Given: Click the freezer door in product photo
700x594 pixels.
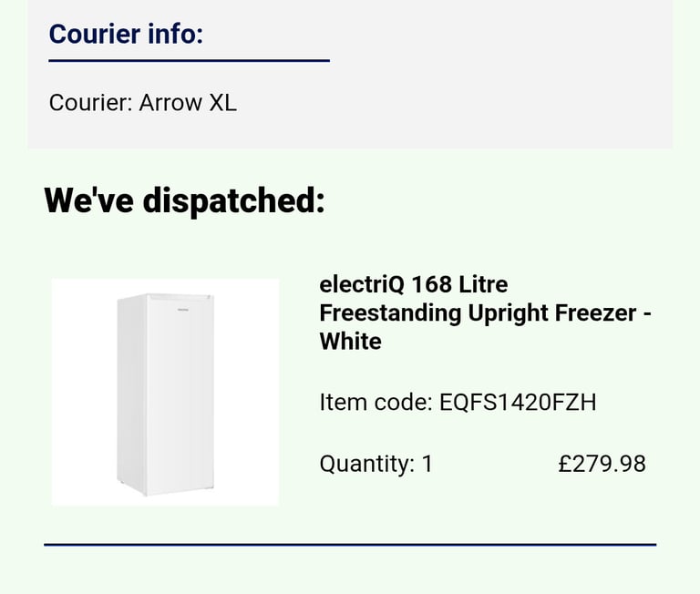Looking at the screenshot, I should click(x=180, y=395).
